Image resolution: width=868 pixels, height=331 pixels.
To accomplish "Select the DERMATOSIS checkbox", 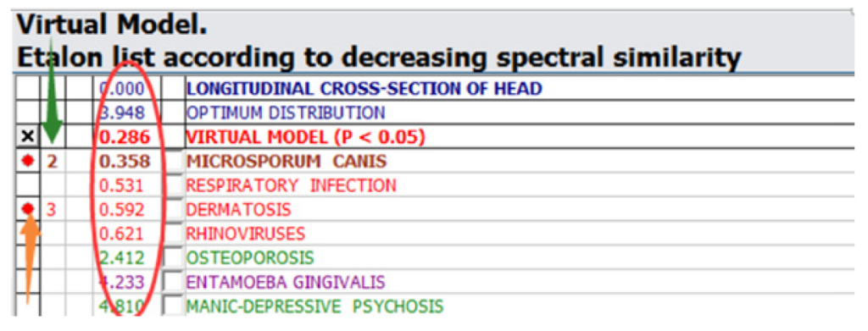I will coord(175,209).
